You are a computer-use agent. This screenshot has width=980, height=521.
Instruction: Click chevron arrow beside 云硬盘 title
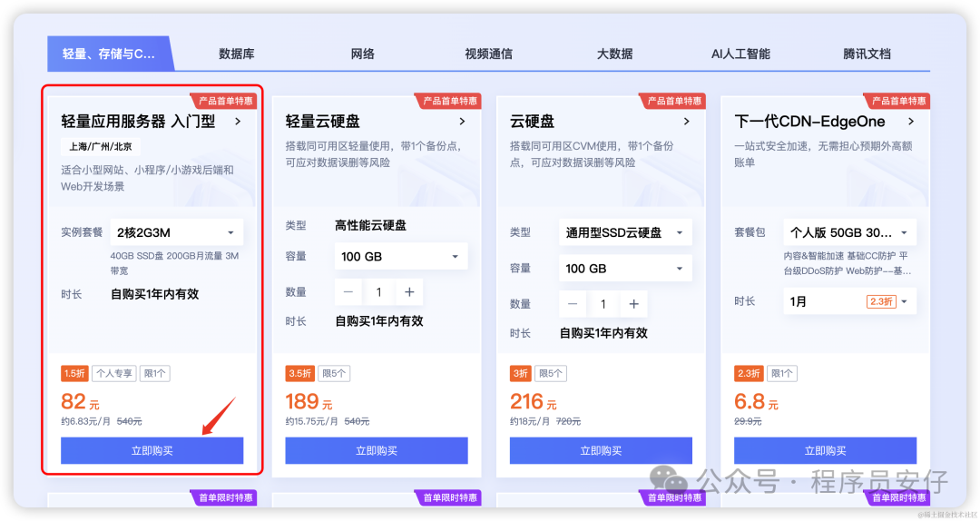click(686, 122)
